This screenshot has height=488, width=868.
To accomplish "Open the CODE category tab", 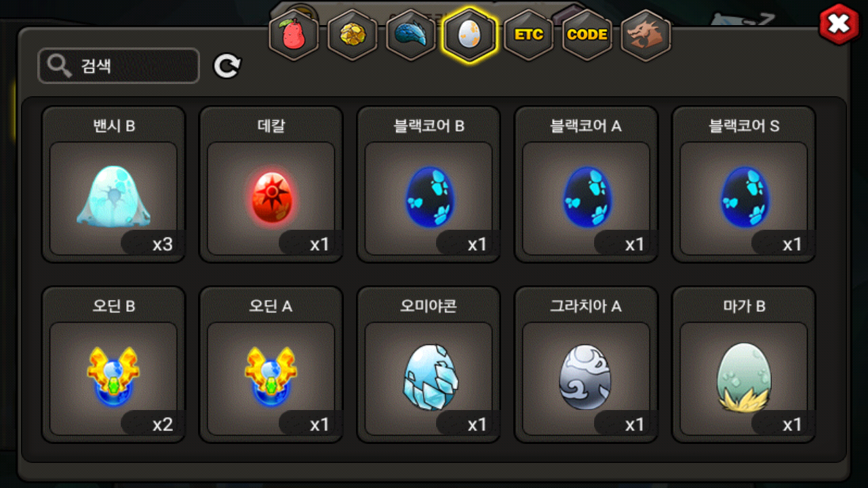I will click(587, 35).
